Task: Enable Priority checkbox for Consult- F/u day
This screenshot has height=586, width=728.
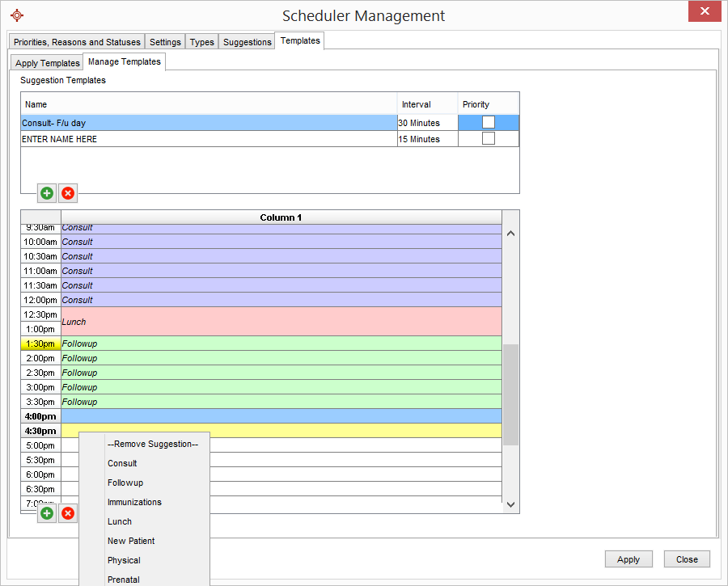Action: point(489,122)
